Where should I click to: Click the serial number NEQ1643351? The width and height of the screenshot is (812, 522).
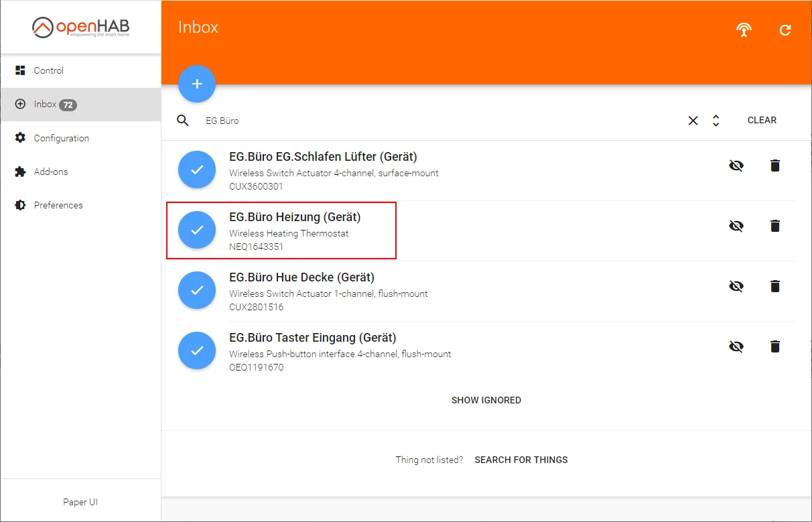(256, 247)
